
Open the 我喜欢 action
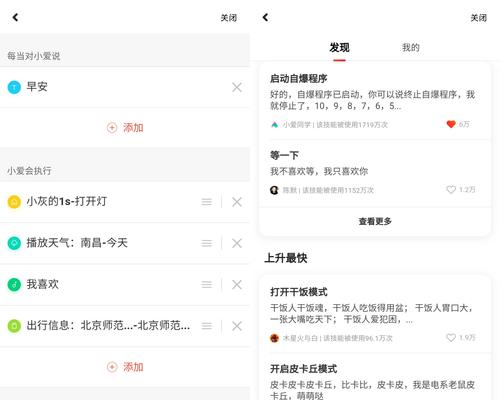[x=43, y=284]
